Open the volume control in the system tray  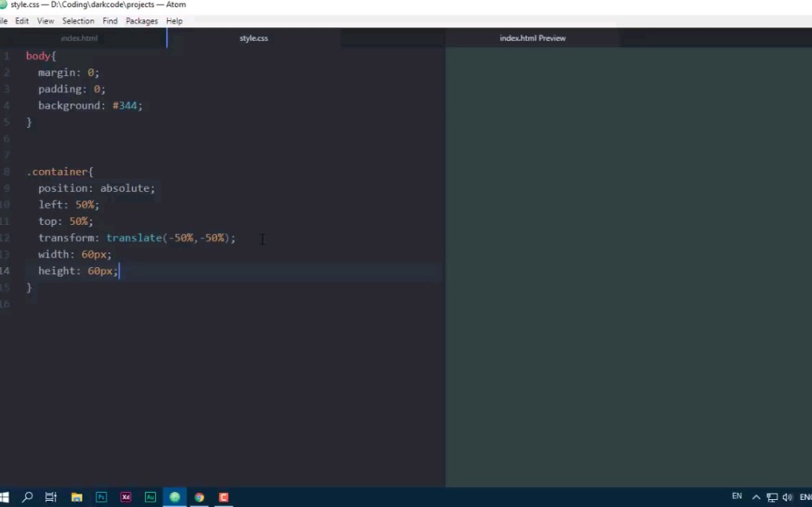787,497
